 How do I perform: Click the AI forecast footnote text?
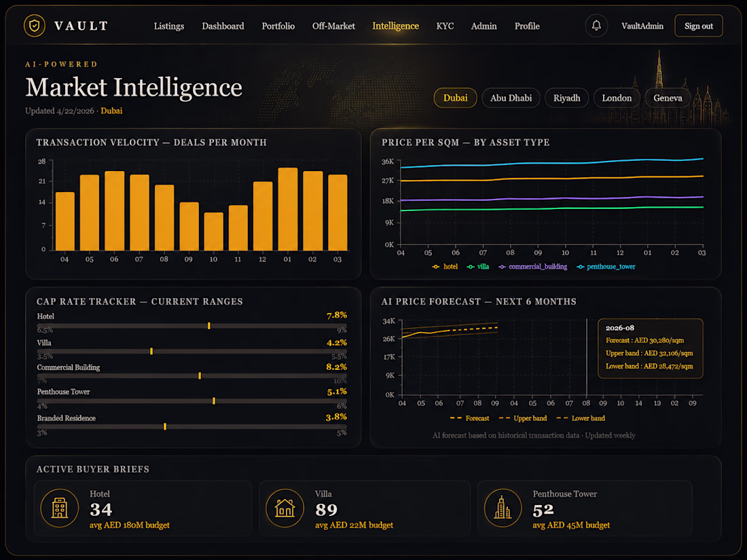pos(534,435)
